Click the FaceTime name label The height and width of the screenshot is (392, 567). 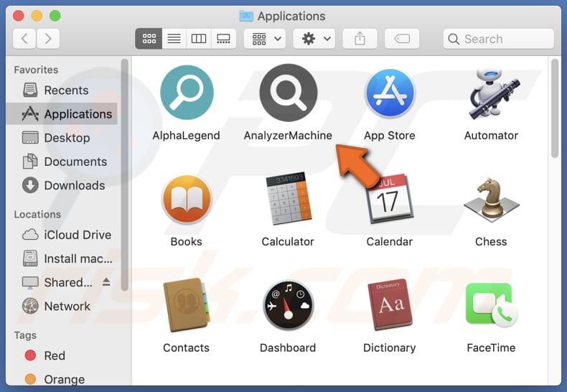click(x=491, y=348)
